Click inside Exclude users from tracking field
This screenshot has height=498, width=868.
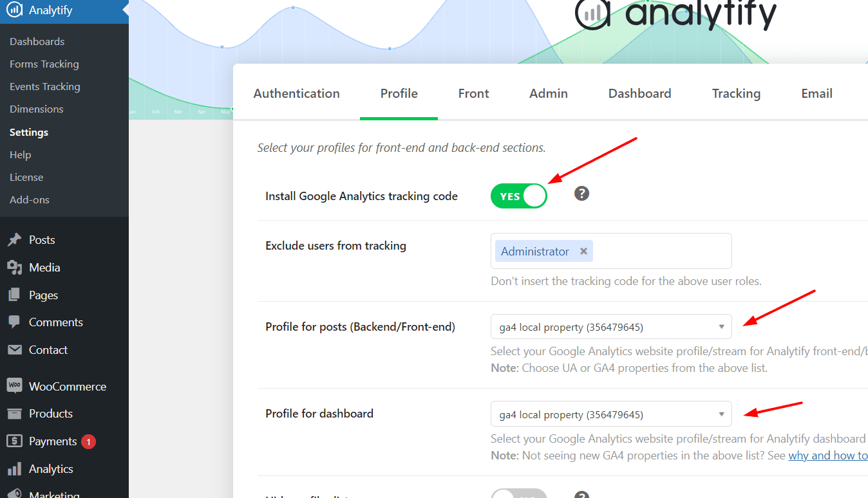click(x=662, y=251)
